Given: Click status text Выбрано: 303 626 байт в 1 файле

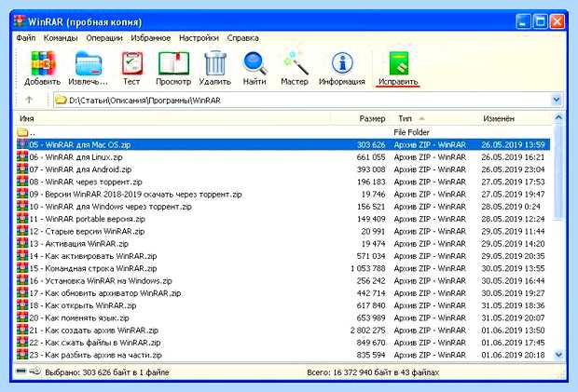Looking at the screenshot, I should [107, 372].
